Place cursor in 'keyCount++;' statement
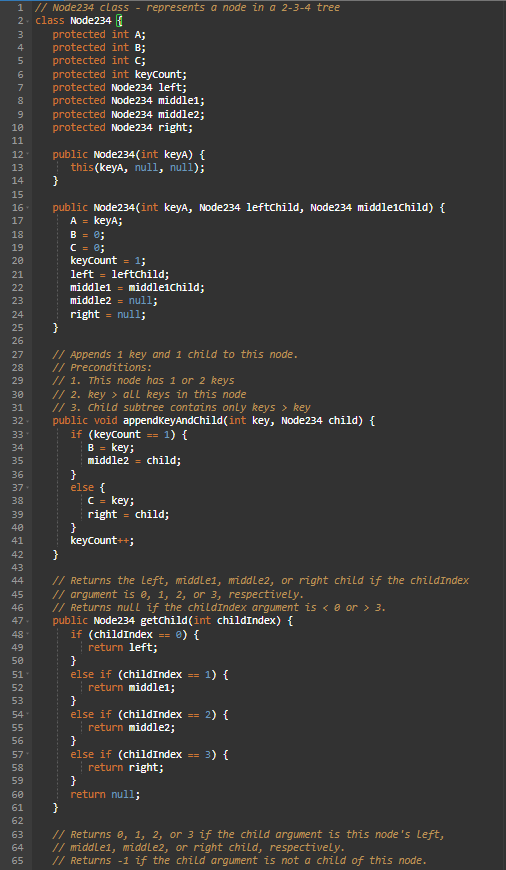The width and height of the screenshot is (506, 870). pos(102,540)
